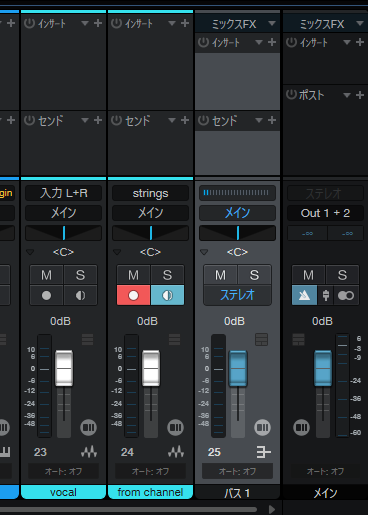Set automation mode オート: オフ on from channel
This screenshot has height=515, width=368.
coord(150,471)
